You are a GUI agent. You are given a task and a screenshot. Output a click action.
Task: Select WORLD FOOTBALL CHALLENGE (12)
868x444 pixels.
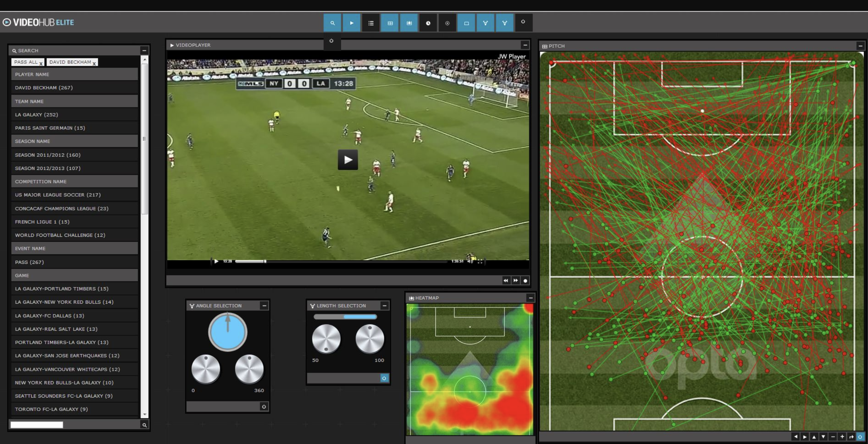click(x=74, y=235)
